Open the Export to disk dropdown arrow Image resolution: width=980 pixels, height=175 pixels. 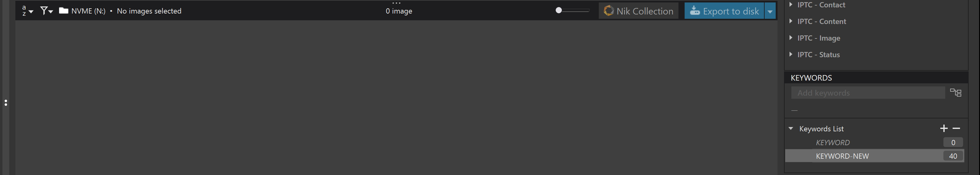770,11
